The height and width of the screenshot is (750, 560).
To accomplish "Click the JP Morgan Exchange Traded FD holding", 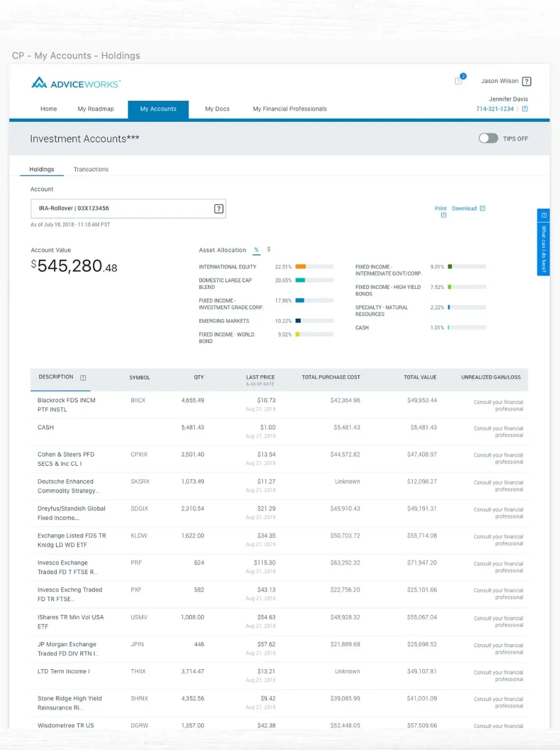I will click(68, 649).
